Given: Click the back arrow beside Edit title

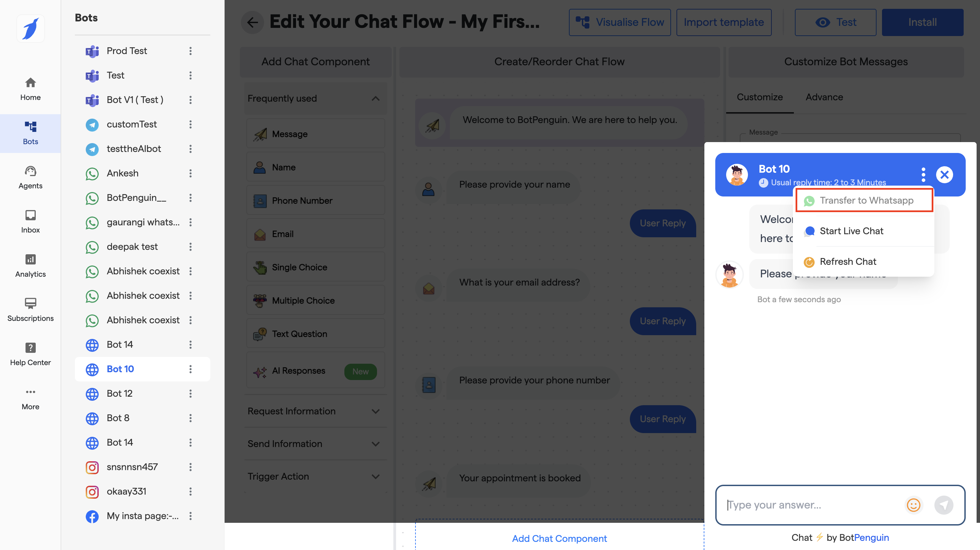Looking at the screenshot, I should tap(252, 22).
